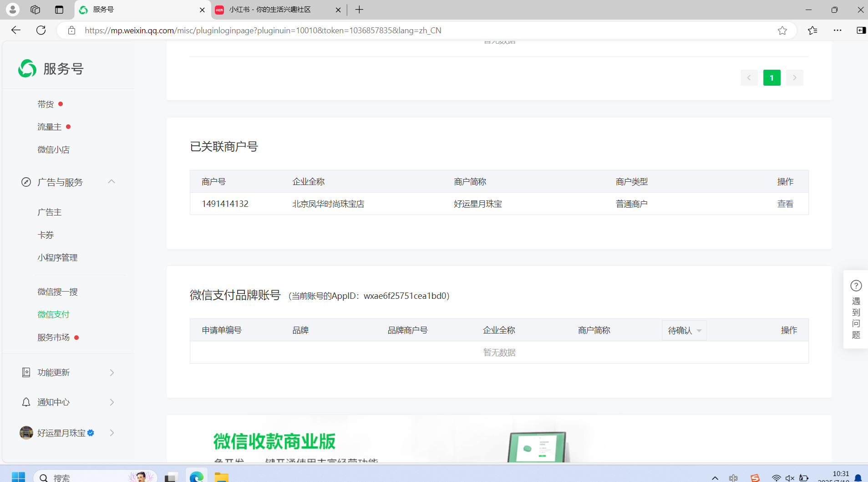The height and width of the screenshot is (482, 868).
Task: Open the 微信收款商业版 banner
Action: point(499,439)
